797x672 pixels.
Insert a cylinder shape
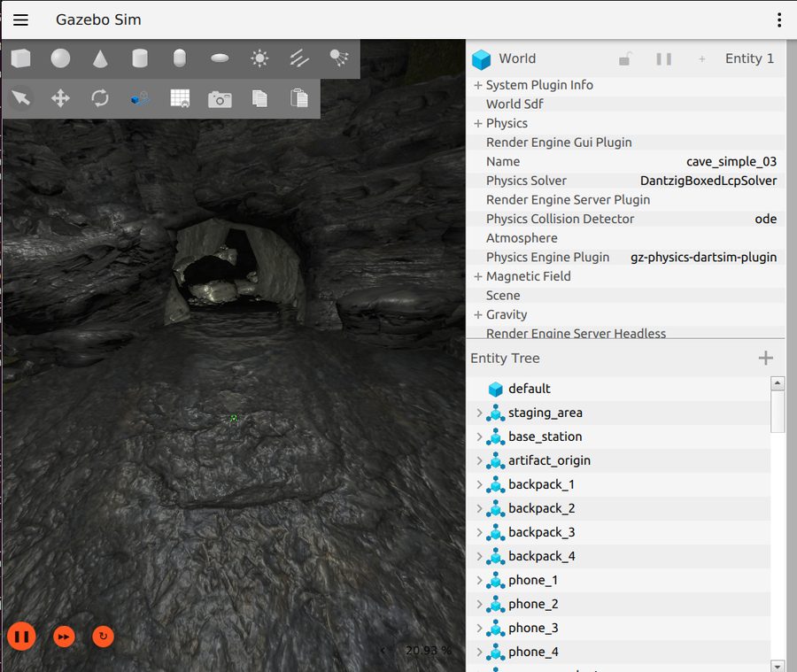coord(140,58)
